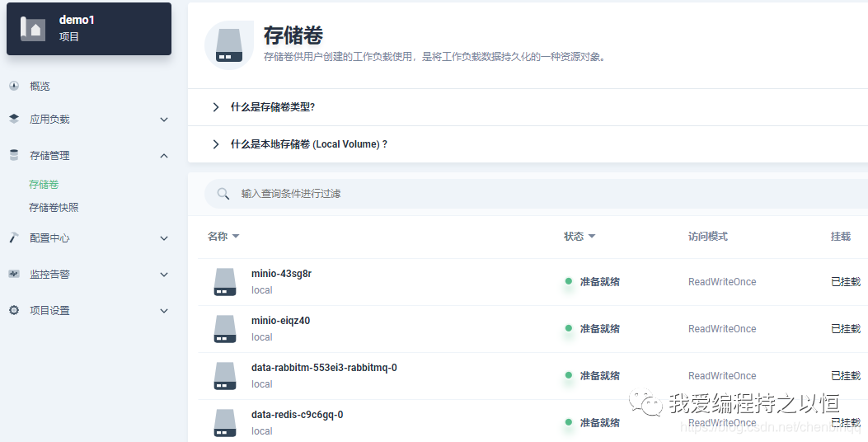The image size is (868, 442).
Task: Click local storage class under data-redis-c9c6gq-0
Action: point(262,431)
